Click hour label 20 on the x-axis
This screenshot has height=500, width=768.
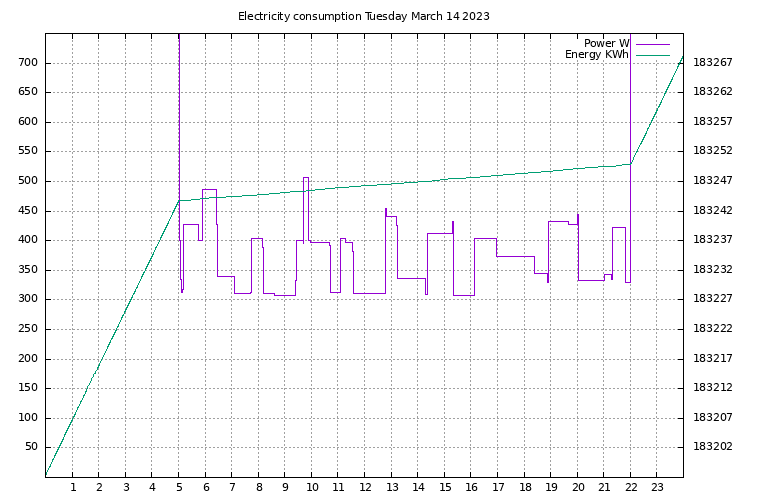(578, 487)
